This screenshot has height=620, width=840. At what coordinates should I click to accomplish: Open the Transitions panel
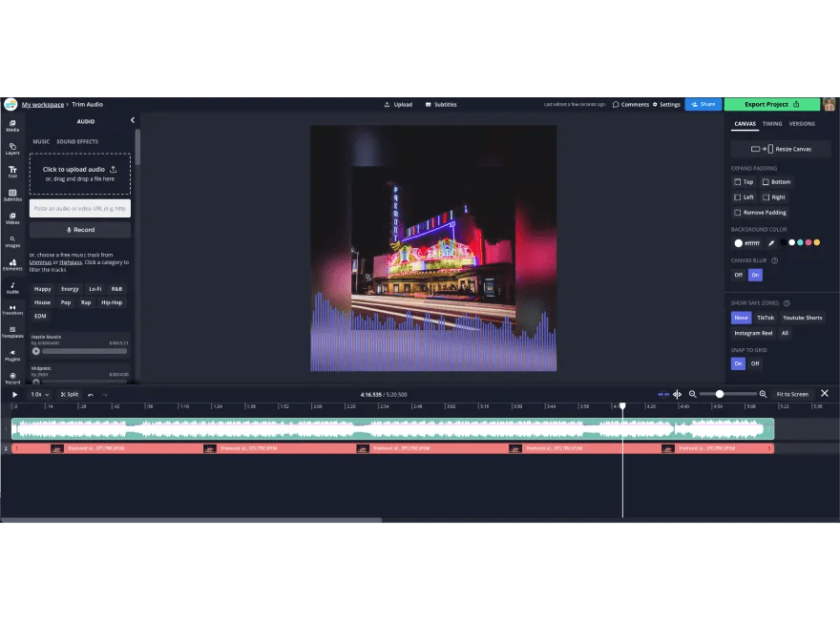point(12,310)
